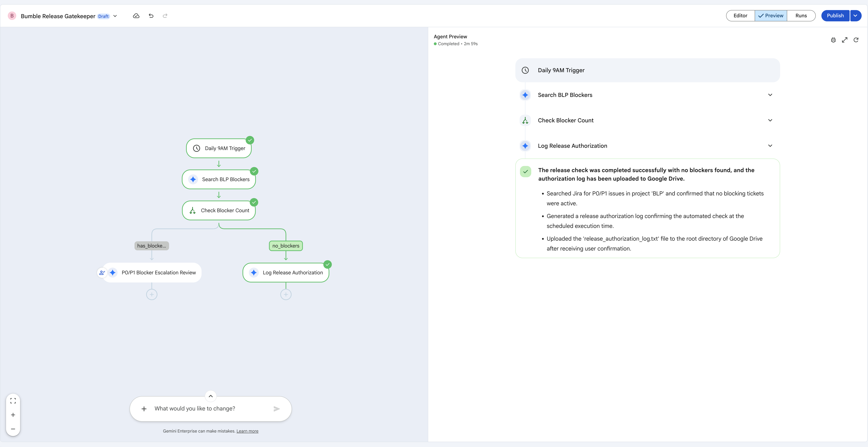Image resolution: width=868 pixels, height=447 pixels.
Task: Click the green checkmark in result summary card
Action: coord(526,172)
